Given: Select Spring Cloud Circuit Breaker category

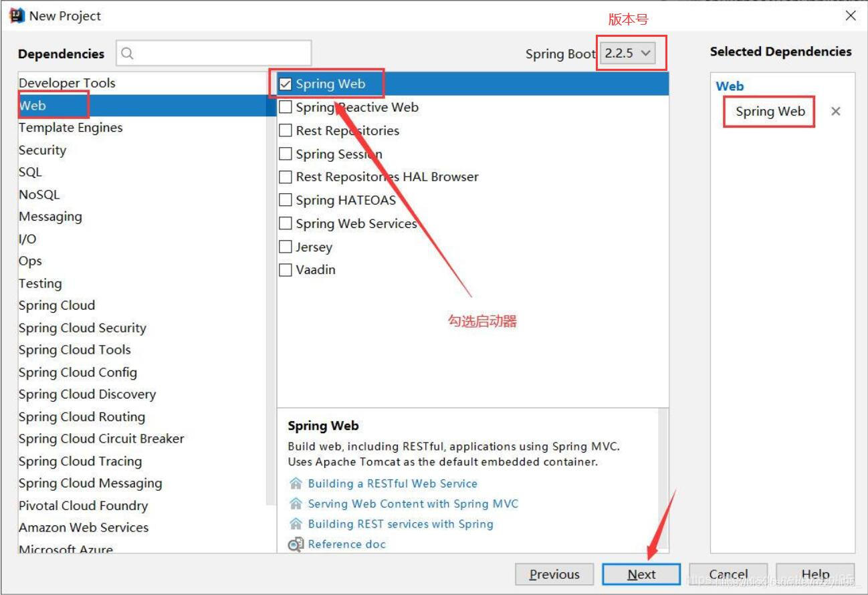Looking at the screenshot, I should [142, 439].
